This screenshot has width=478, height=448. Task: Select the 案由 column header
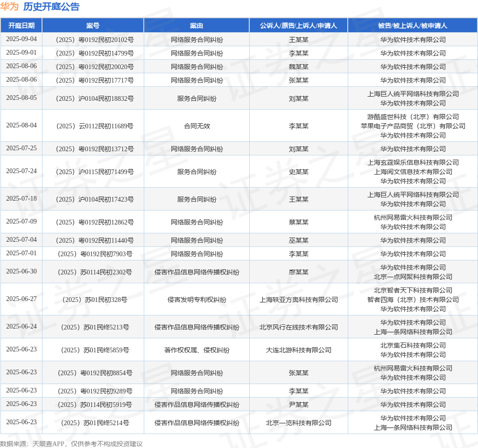click(197, 26)
